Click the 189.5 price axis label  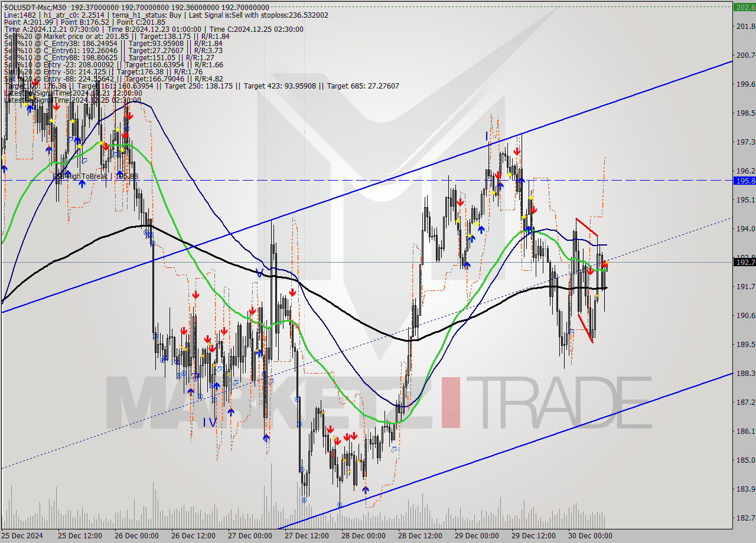coord(746,344)
